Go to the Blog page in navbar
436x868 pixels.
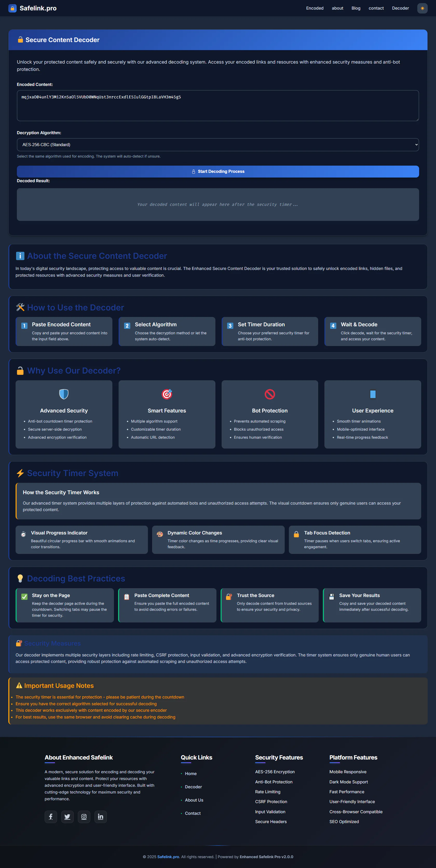pos(356,8)
